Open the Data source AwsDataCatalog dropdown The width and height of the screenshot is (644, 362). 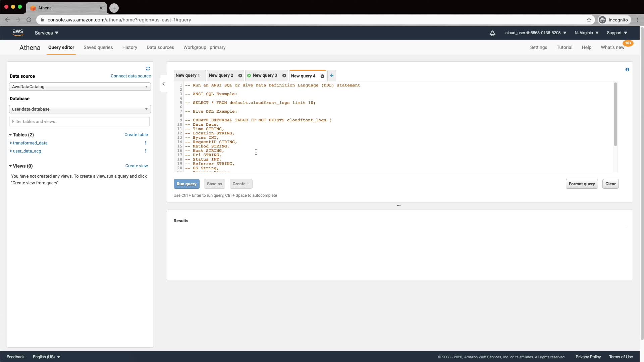point(80,87)
